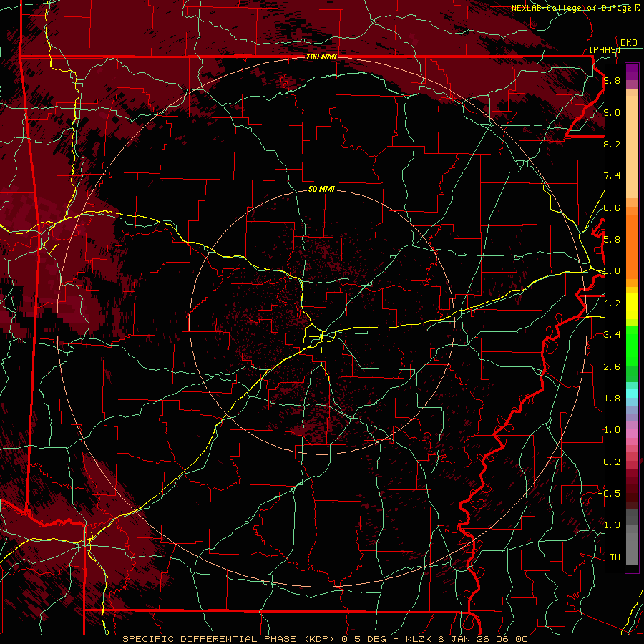Click the 5.8 legend value
644x644 pixels.
[612, 240]
